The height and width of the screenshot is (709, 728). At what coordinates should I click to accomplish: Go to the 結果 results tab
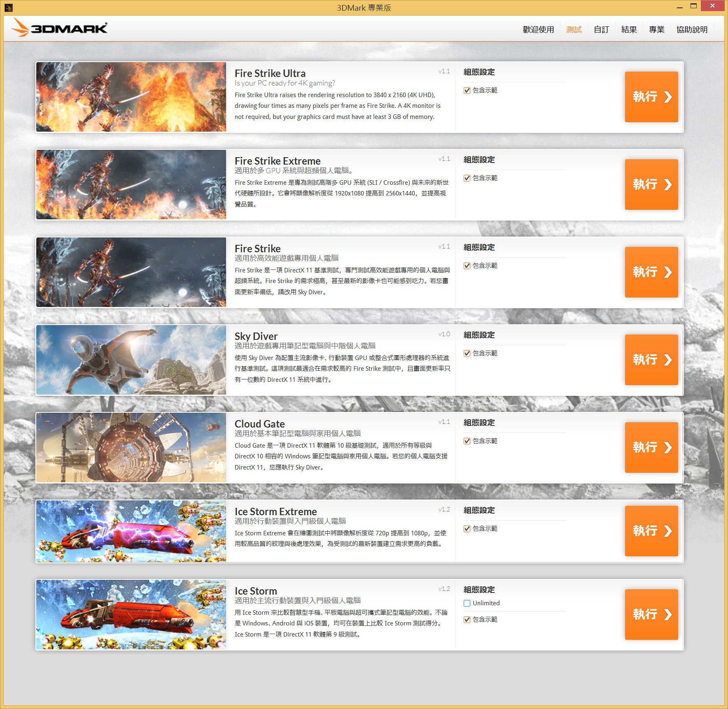pyautogui.click(x=629, y=30)
